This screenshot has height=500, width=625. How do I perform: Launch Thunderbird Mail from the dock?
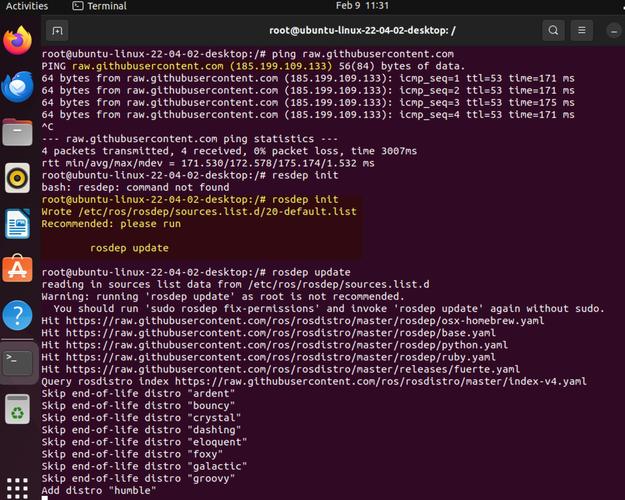click(18, 87)
